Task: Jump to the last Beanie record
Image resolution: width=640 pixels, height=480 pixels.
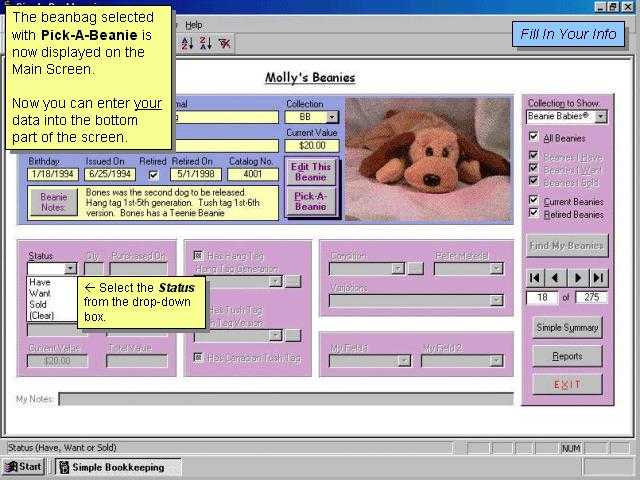Action: click(598, 277)
